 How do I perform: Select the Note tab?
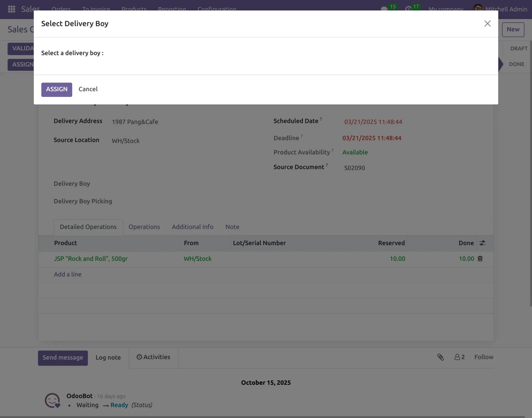pyautogui.click(x=232, y=227)
